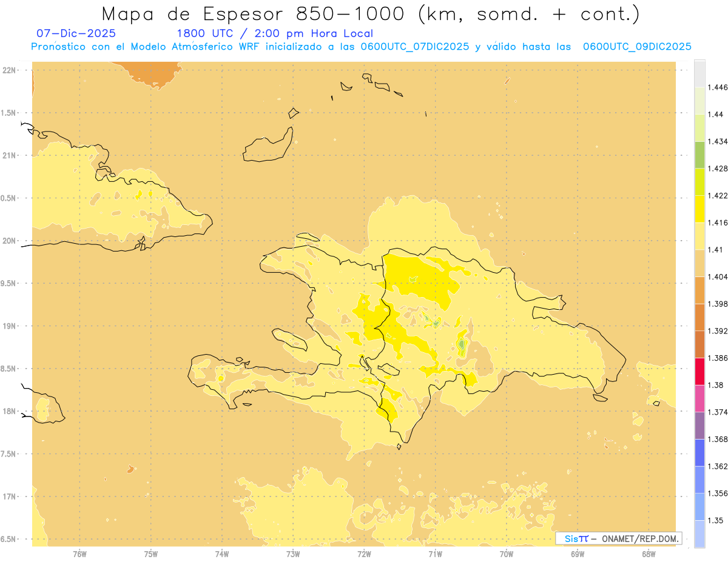Image resolution: width=728 pixels, height=562 pixels.
Task: Click the 6.5N latitude tick label
Action: 9,539
